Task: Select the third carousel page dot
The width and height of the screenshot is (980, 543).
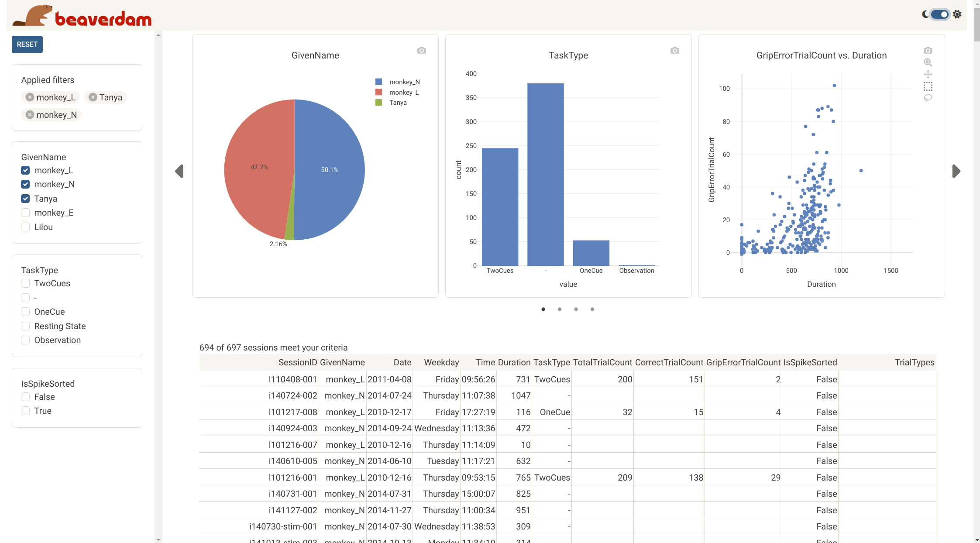Action: point(576,309)
